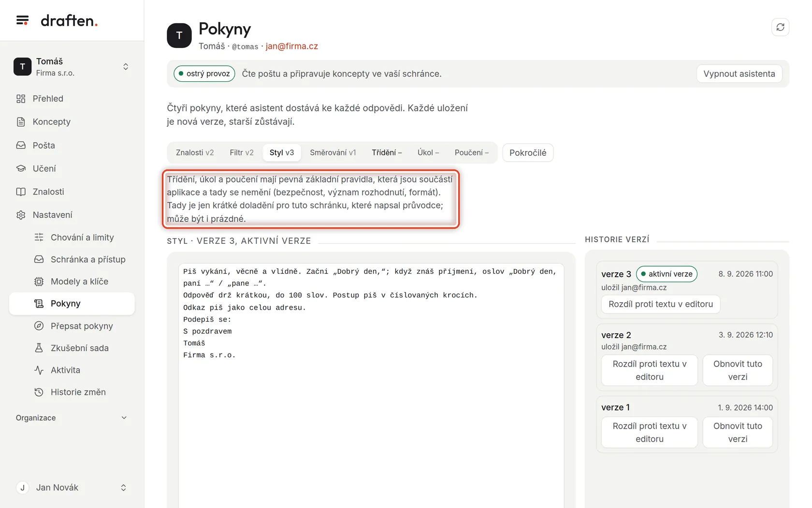The image size is (812, 508).
Task: Go to Pošta inbox icon
Action: 21,145
